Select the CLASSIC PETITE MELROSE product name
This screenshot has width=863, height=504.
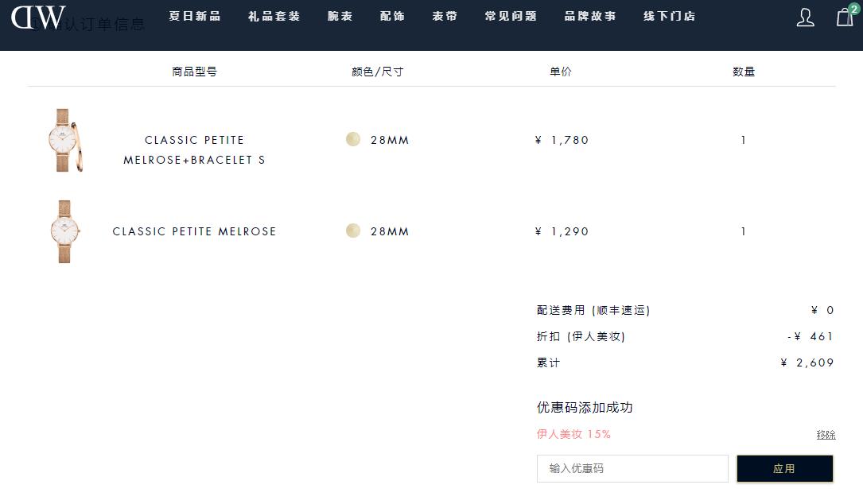coord(194,231)
